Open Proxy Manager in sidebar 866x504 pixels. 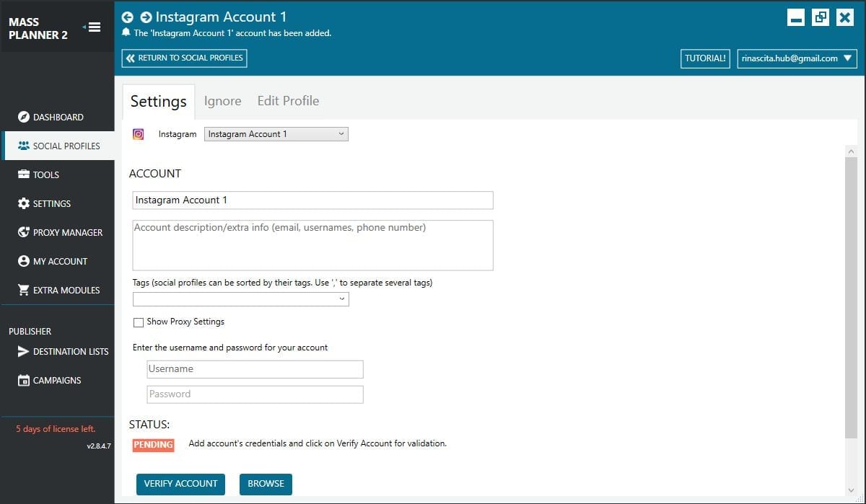[58, 232]
